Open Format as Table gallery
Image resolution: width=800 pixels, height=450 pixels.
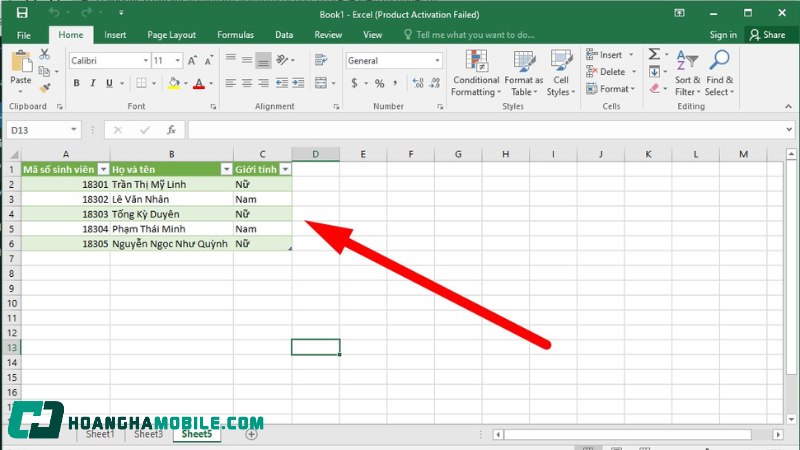(x=523, y=73)
